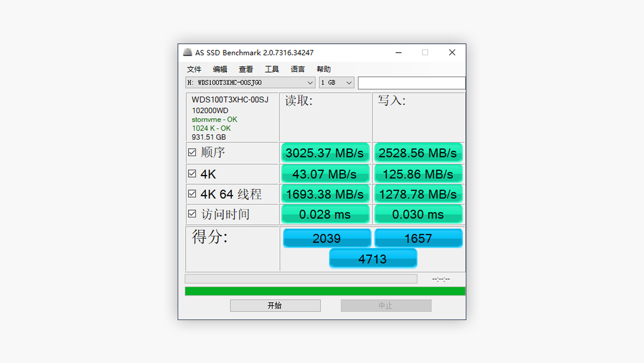Click the 1693.38 MB/s 4K-64 read result

pos(325,194)
